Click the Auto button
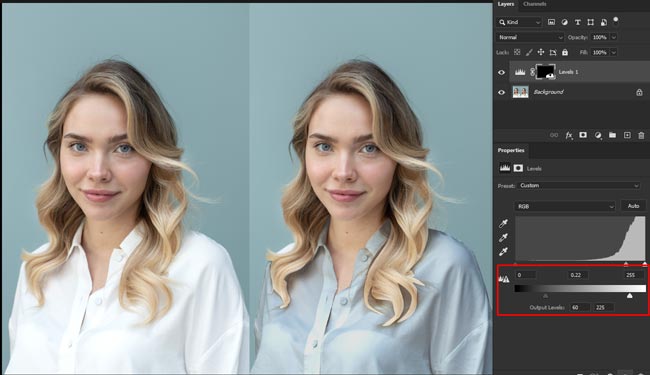The height and width of the screenshot is (375, 650). (633, 206)
